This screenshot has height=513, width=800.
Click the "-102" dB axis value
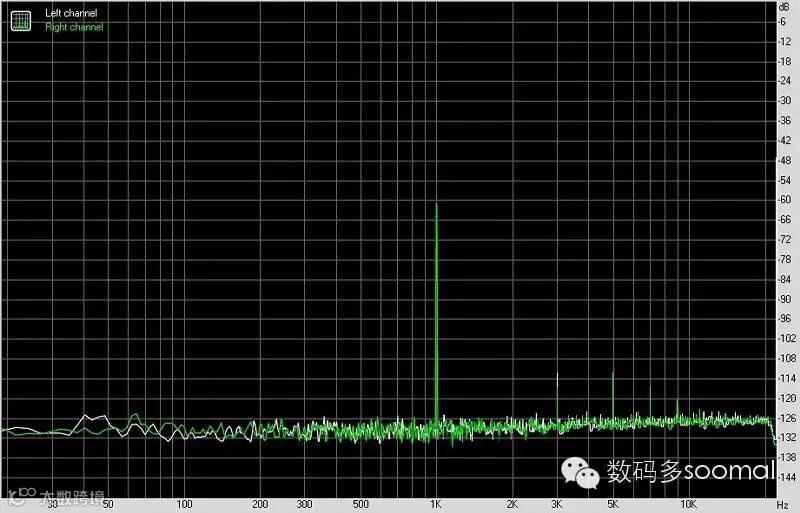(x=786, y=339)
